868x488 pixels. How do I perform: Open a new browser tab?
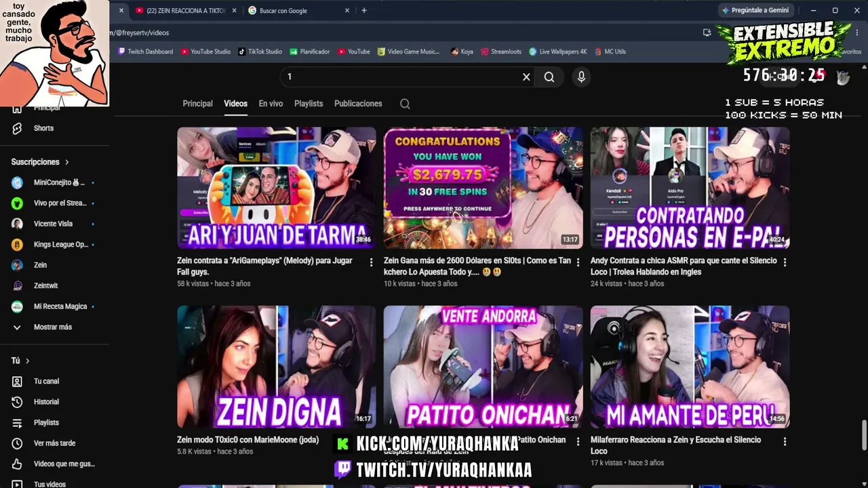(x=364, y=10)
